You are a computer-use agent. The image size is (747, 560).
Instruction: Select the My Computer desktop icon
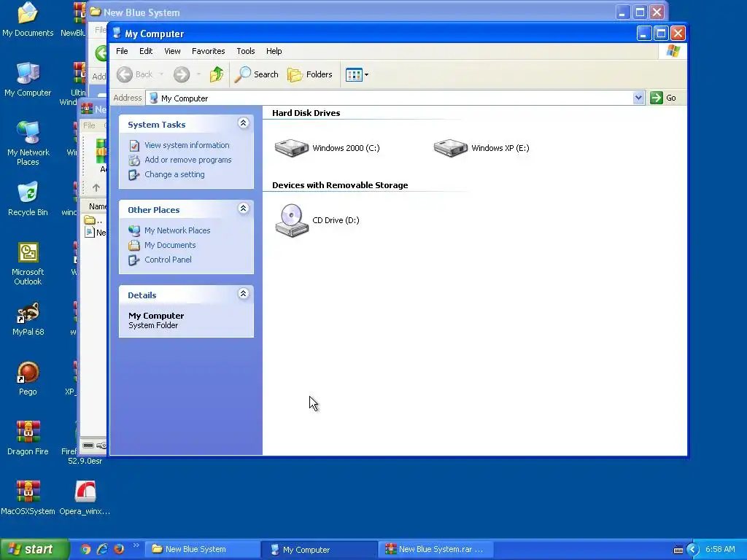tap(28, 79)
